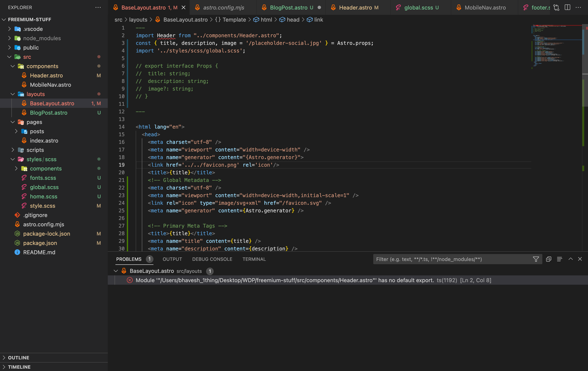The image size is (588, 371).
Task: Click the package-lock.json node icon
Action: point(17,234)
